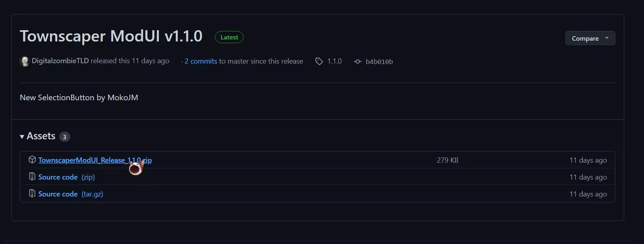Viewport: 644px width, 244px height.
Task: Open the Compare dropdown
Action: coord(585,38)
